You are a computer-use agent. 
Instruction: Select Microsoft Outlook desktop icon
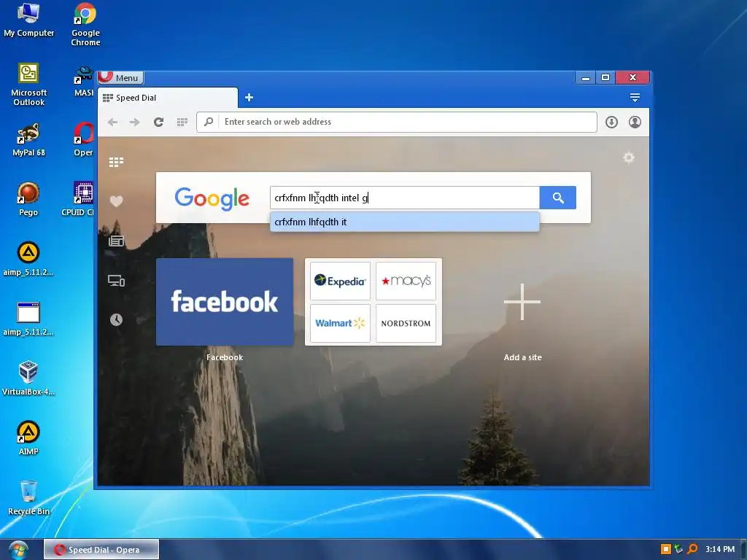(x=28, y=85)
